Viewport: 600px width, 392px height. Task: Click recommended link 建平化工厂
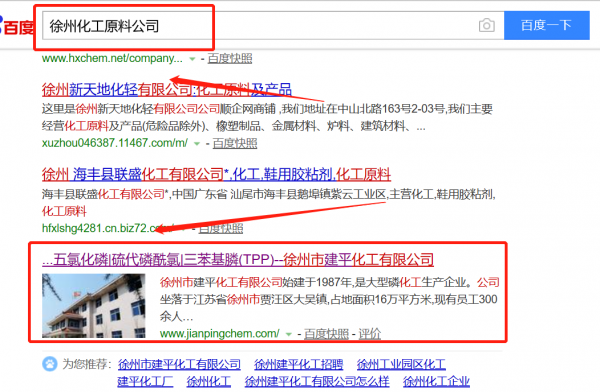tap(145, 381)
